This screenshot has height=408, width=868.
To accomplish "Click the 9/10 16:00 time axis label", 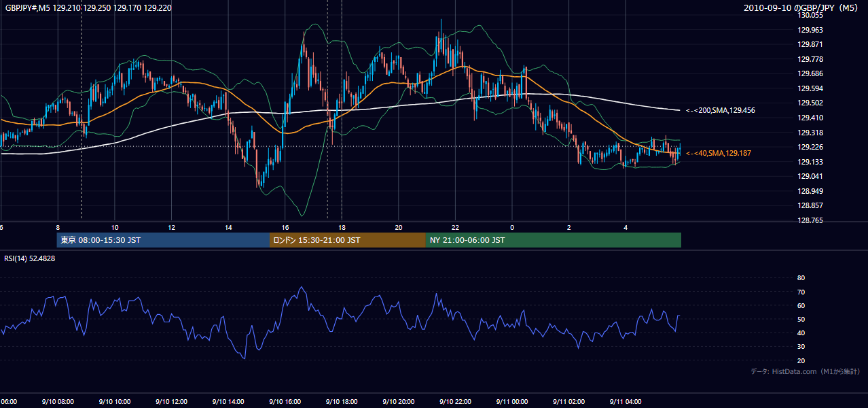I will pyautogui.click(x=285, y=402).
